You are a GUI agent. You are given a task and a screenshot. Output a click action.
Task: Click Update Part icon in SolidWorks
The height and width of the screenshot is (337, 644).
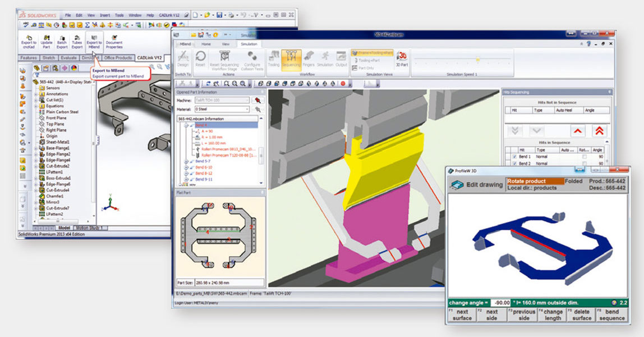47,42
